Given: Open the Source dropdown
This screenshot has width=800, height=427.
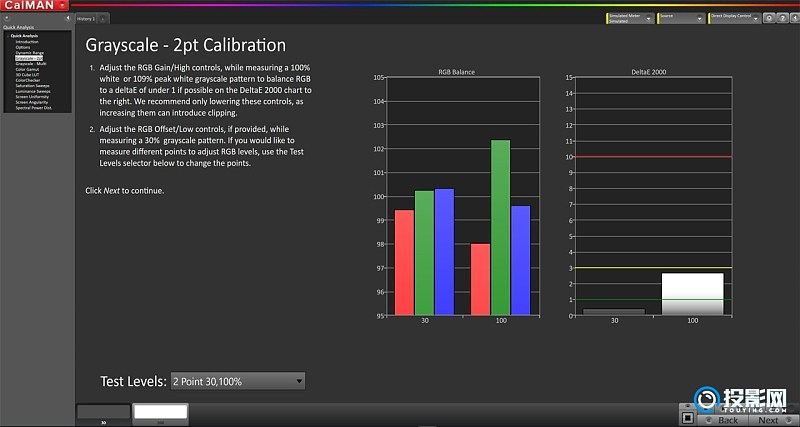Looking at the screenshot, I should click(682, 18).
